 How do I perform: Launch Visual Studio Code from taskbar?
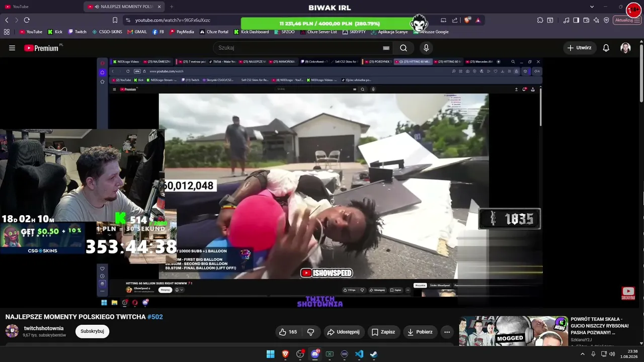pyautogui.click(x=359, y=354)
